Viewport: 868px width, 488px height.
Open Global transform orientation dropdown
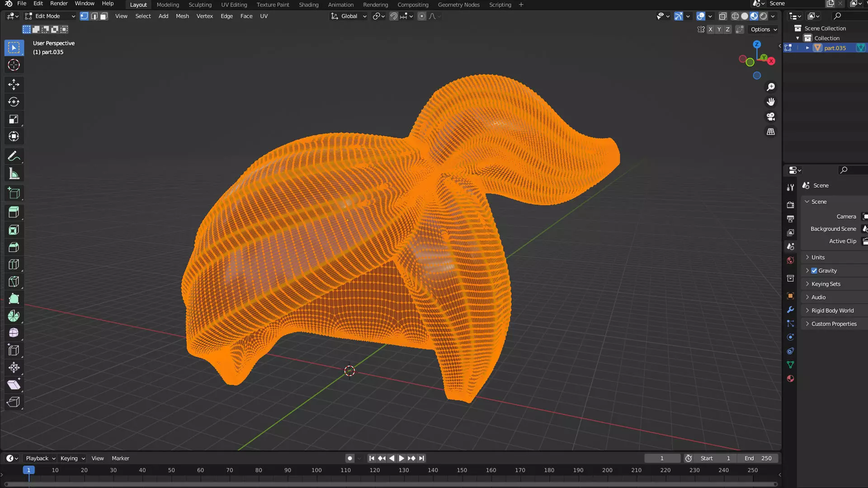point(349,16)
